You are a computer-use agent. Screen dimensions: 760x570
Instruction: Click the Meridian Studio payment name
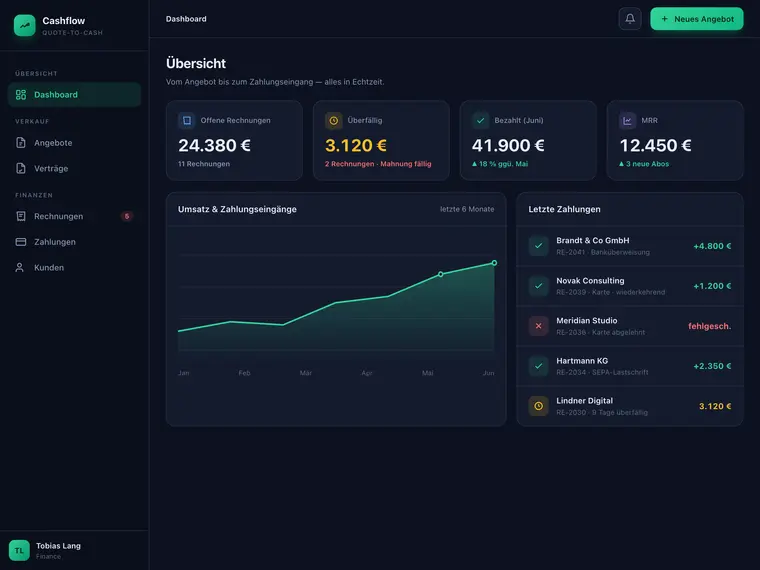tap(586, 320)
